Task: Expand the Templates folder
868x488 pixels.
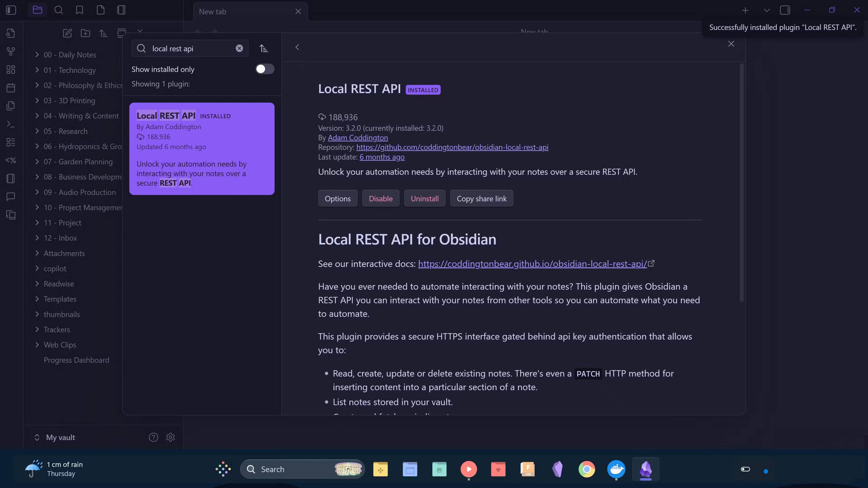Action: (x=37, y=299)
